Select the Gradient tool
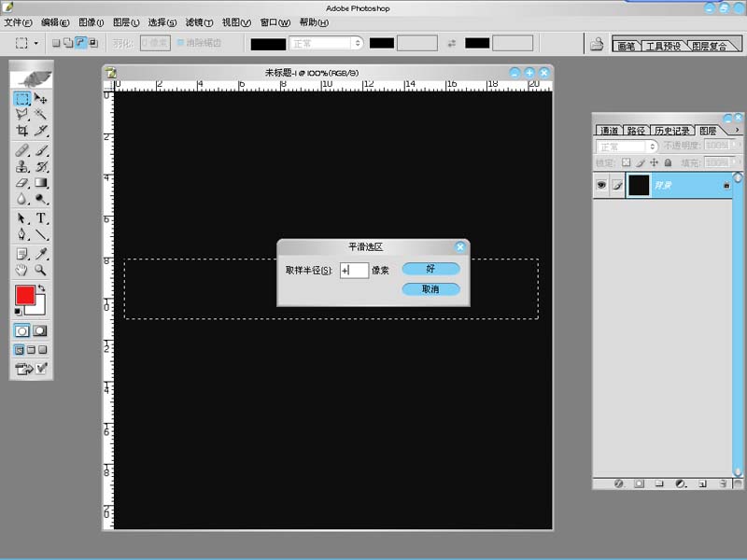Image resolution: width=747 pixels, height=560 pixels. point(41,183)
